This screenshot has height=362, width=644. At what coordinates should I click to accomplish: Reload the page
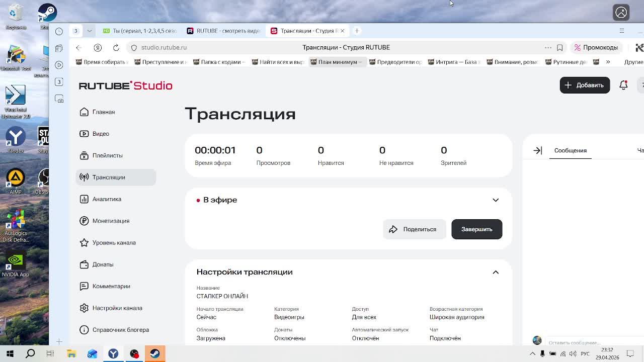[116, 47]
